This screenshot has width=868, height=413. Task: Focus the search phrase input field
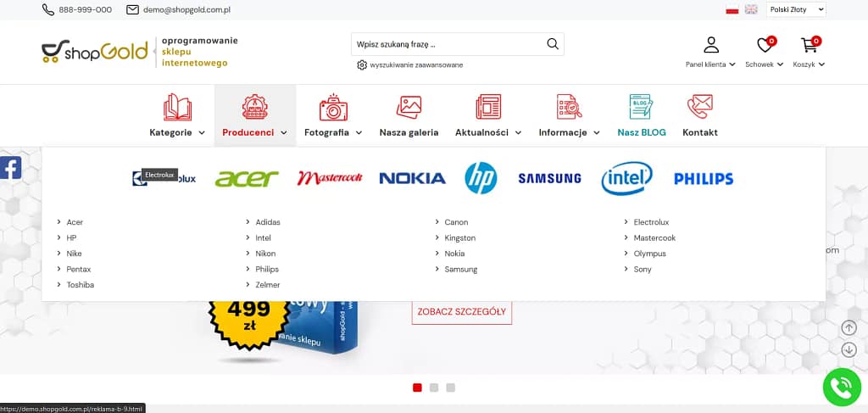click(x=448, y=44)
